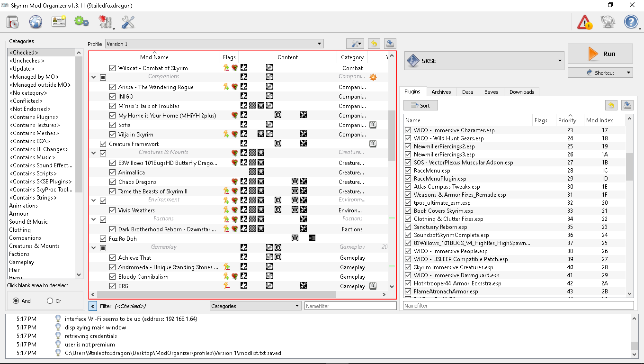The height and width of the screenshot is (364, 644).
Task: Click plugin content icon in Sofia row
Action: tap(244, 125)
